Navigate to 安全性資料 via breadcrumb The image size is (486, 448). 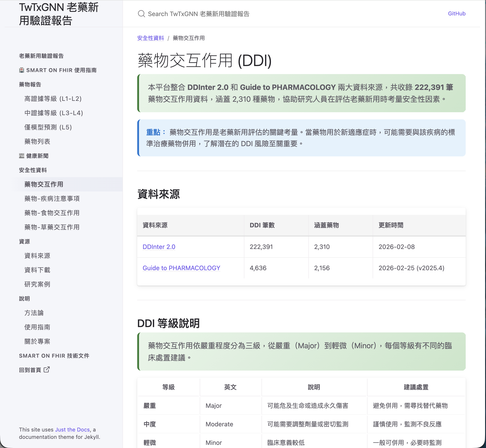point(150,38)
